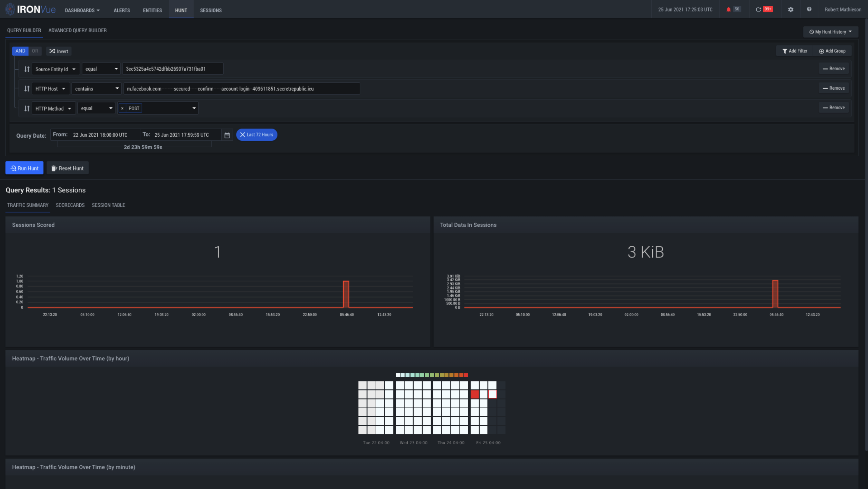The image size is (868, 489).
Task: Click the Add Filter button
Action: click(x=795, y=51)
